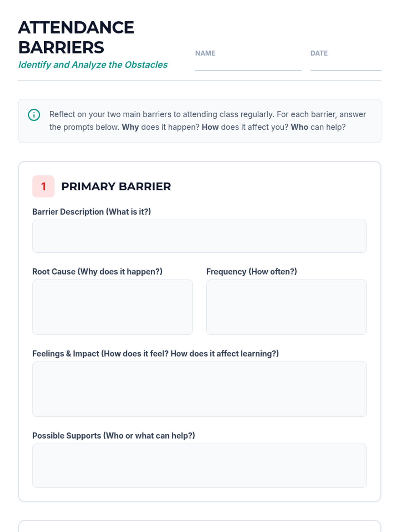Viewport: 399px width, 532px height.
Task: Click the Feelings & Impact question label
Action: pos(155,354)
